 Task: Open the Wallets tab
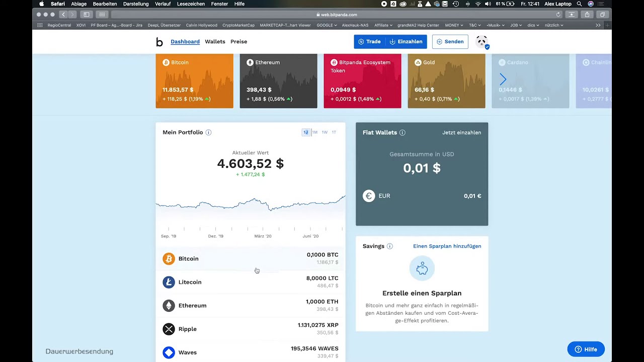tap(215, 42)
